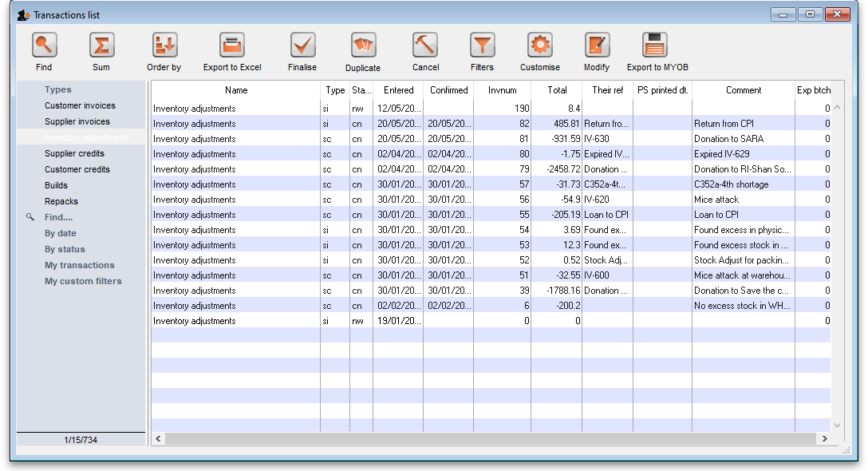Click the Export to MYOB icon
Image resolution: width=868 pixels, height=471 pixels.
tap(657, 46)
